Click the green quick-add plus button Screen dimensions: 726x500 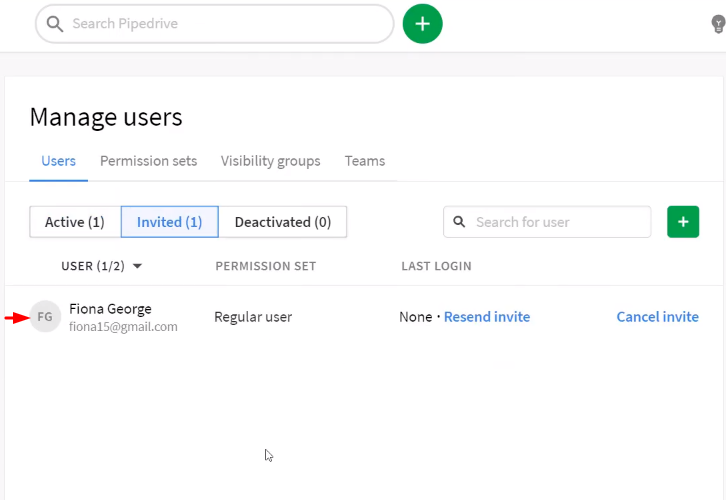[422, 24]
